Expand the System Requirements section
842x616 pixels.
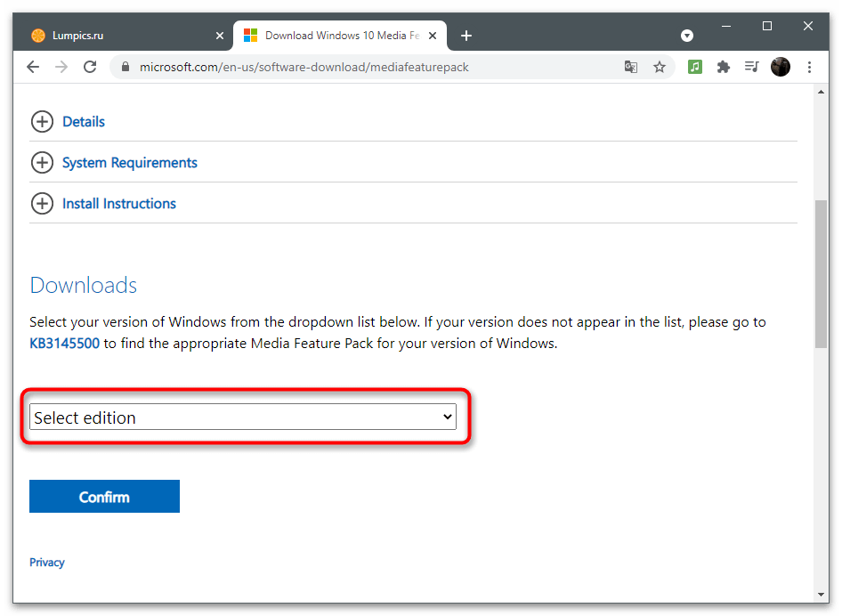(129, 163)
